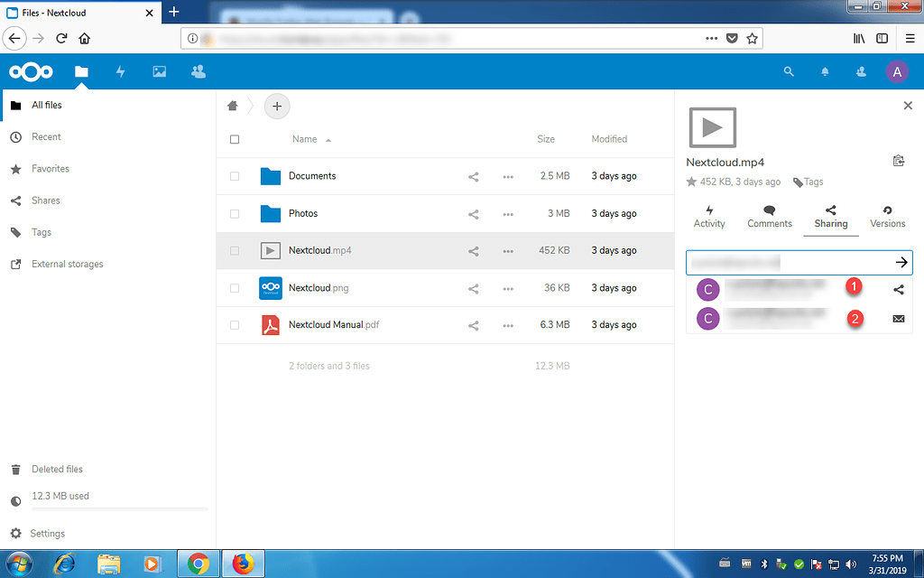
Task: Open the Activity app from the top bar
Action: click(120, 71)
